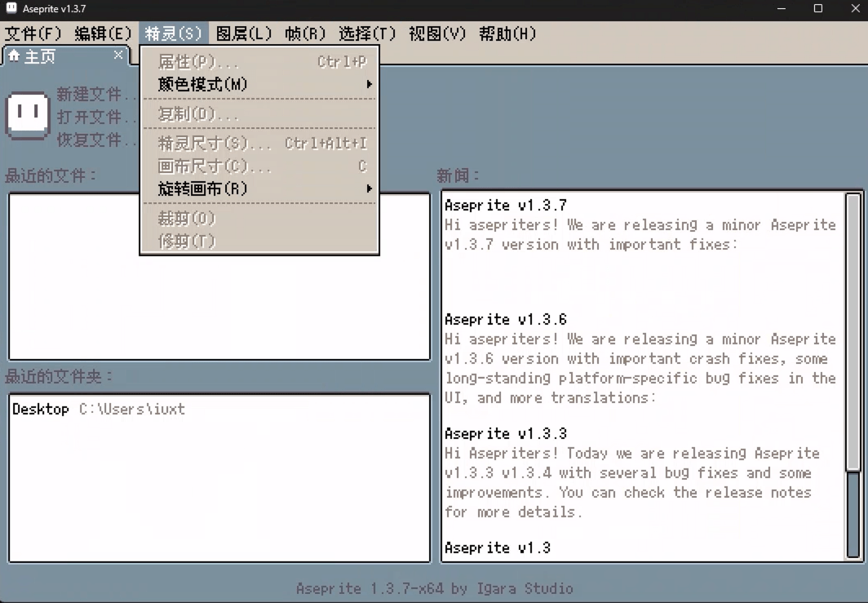
Task: Click the 修剪(T) menu entry
Action: pyautogui.click(x=259, y=241)
